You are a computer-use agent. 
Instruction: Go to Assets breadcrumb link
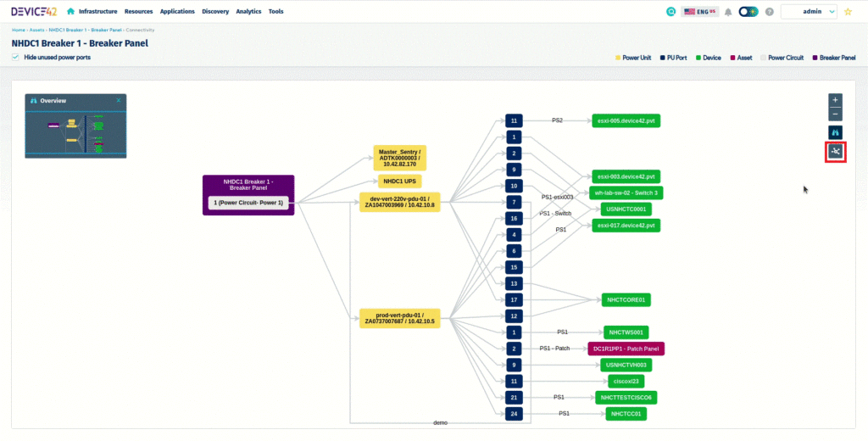click(36, 30)
